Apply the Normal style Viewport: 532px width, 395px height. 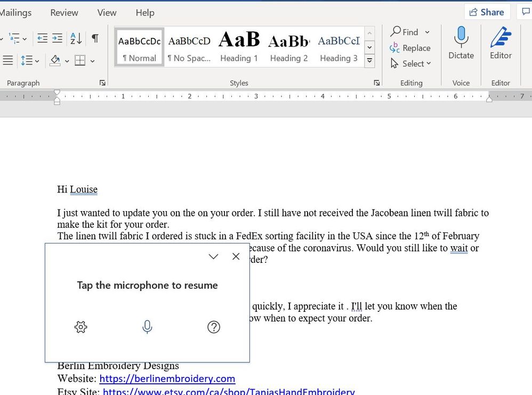140,47
